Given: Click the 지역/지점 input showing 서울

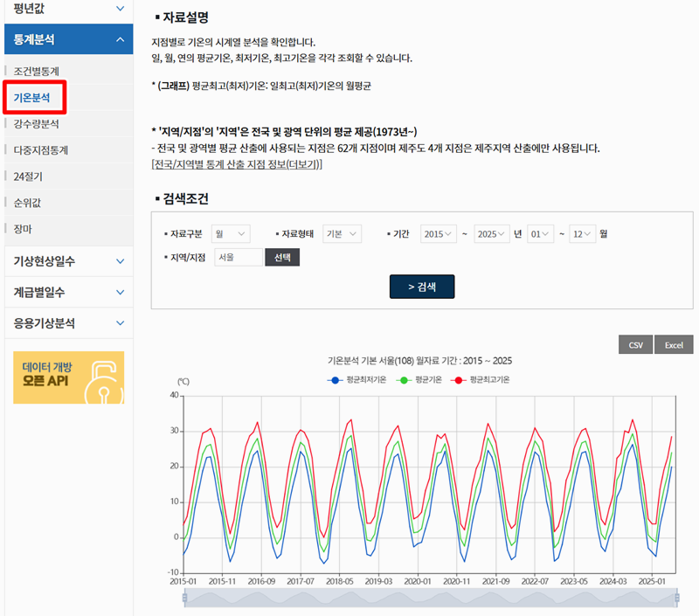Looking at the screenshot, I should (239, 257).
